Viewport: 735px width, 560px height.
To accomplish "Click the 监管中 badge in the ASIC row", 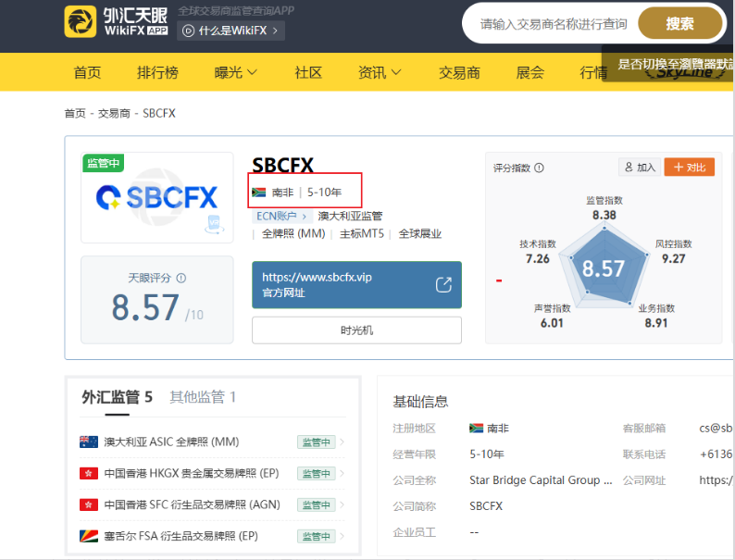I will tap(316, 442).
